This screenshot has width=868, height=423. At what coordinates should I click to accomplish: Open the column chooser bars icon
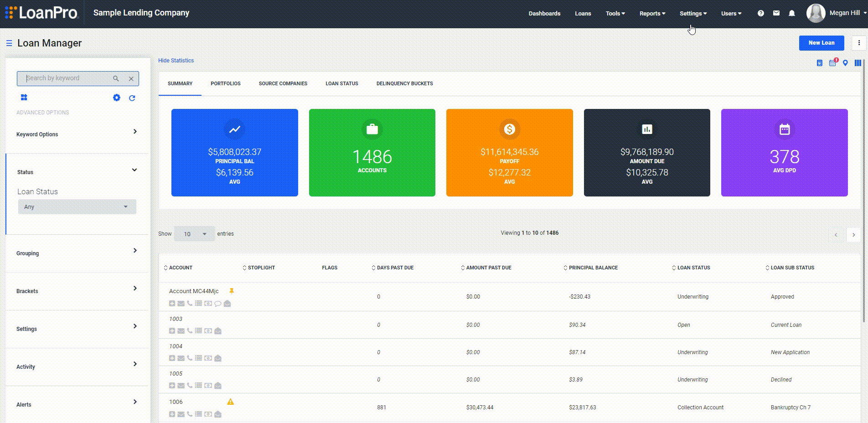tap(858, 63)
